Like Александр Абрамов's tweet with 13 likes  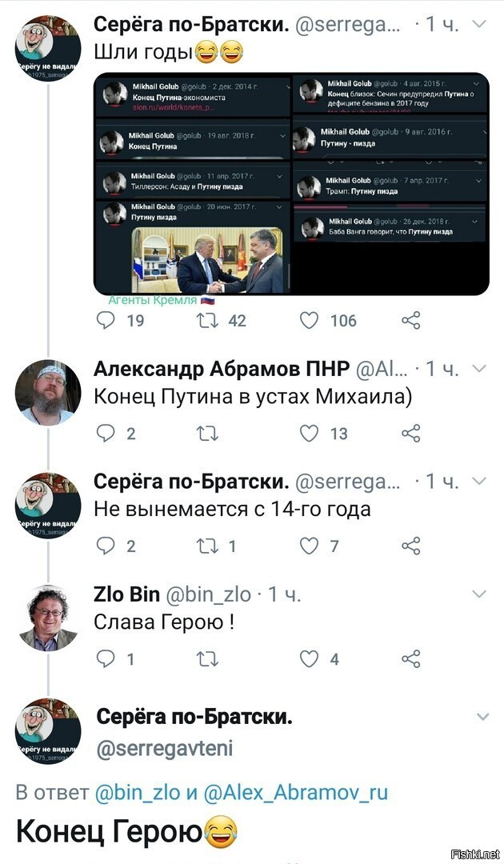(x=309, y=434)
